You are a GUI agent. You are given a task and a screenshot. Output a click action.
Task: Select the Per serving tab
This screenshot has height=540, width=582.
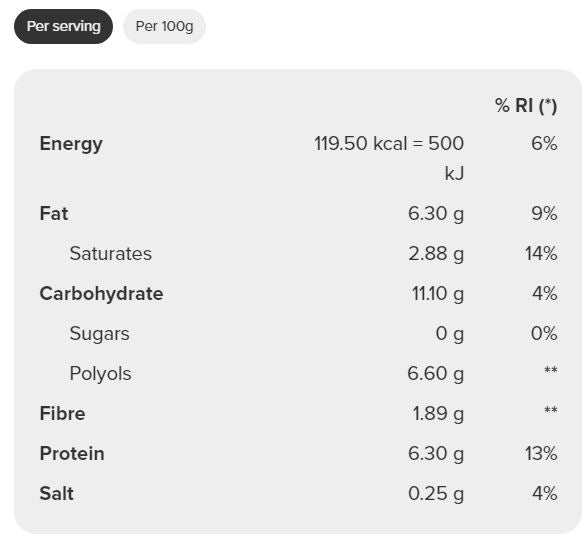pos(63,26)
